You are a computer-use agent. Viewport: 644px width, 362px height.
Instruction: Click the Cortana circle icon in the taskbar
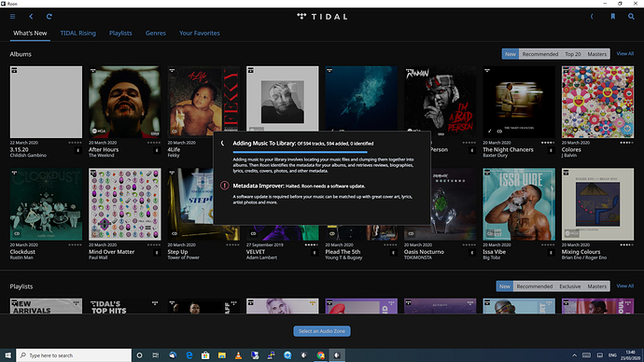(139, 355)
